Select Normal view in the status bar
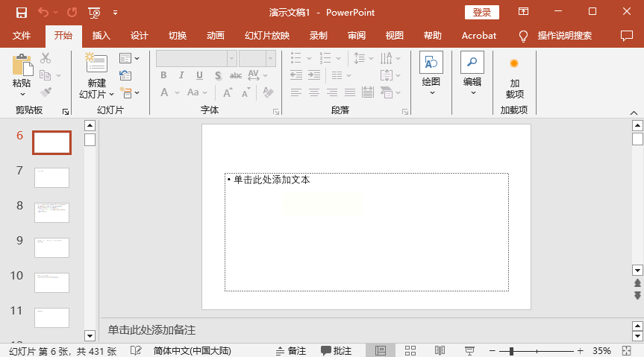 pos(381,350)
